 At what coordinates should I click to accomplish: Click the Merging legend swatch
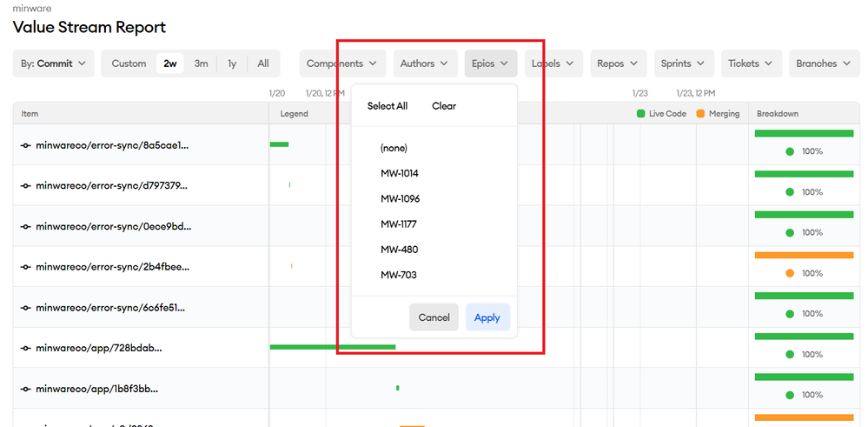[700, 114]
